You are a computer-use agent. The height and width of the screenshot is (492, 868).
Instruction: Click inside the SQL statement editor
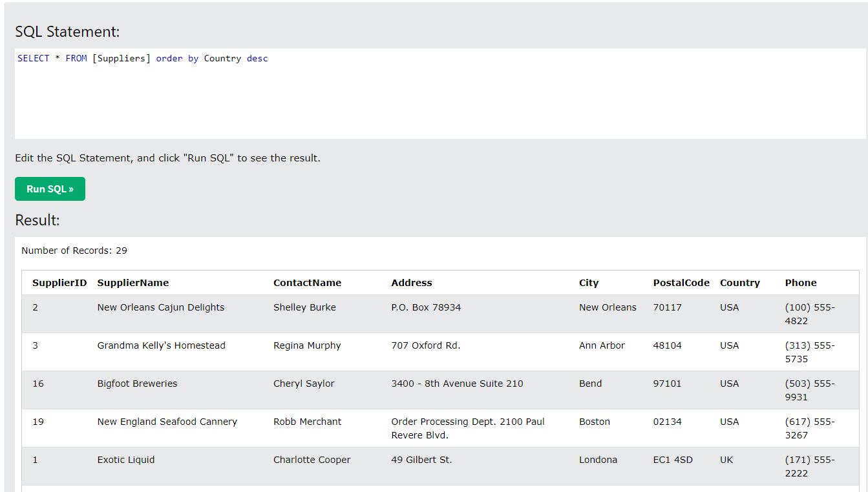click(439, 97)
